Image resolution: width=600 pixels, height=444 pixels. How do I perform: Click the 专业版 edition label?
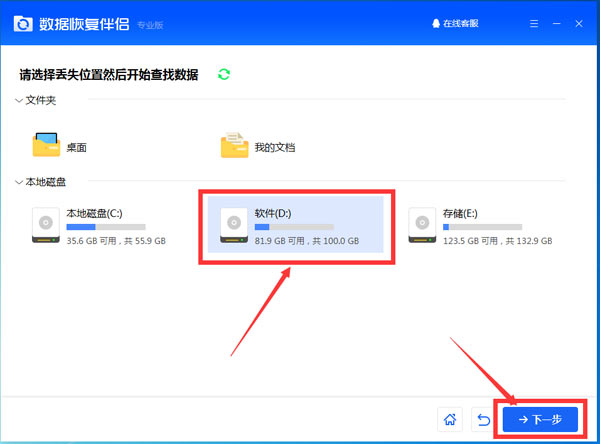pos(150,25)
